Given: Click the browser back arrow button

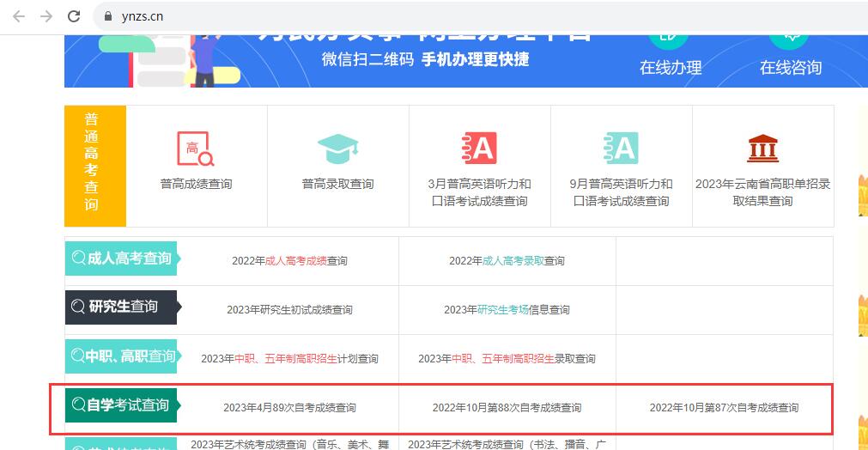Looking at the screenshot, I should pyautogui.click(x=19, y=16).
